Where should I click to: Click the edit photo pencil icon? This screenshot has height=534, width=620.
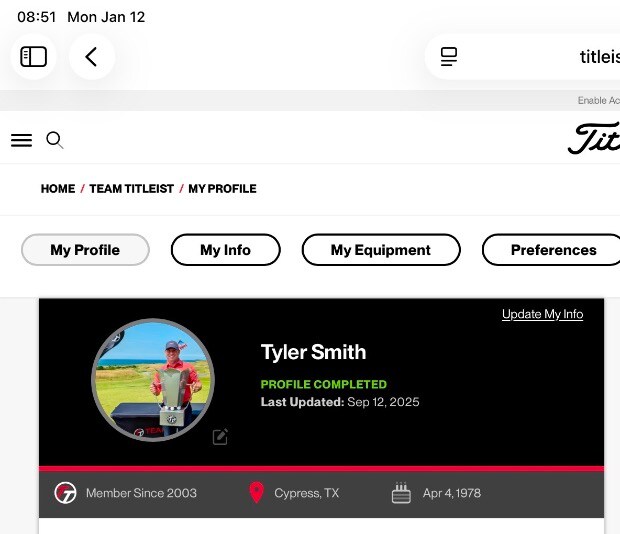(x=220, y=437)
